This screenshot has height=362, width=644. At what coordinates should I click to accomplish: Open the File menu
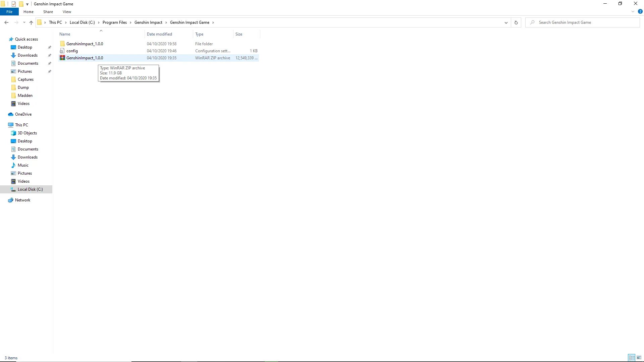9,12
